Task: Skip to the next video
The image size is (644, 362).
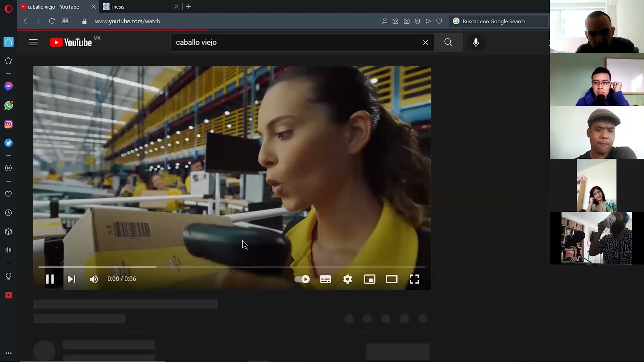Action: 71,279
